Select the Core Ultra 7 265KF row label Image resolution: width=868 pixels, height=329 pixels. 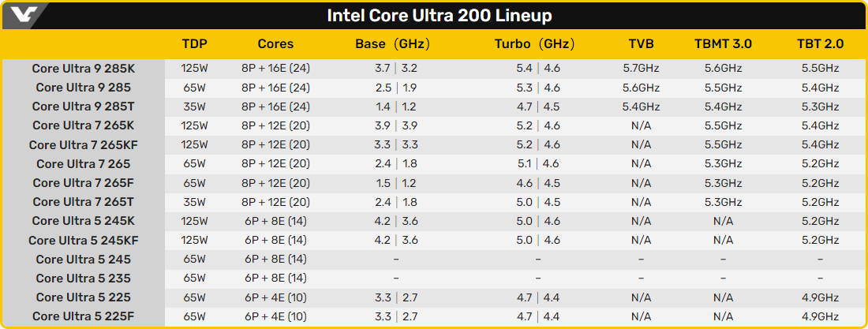click(83, 145)
